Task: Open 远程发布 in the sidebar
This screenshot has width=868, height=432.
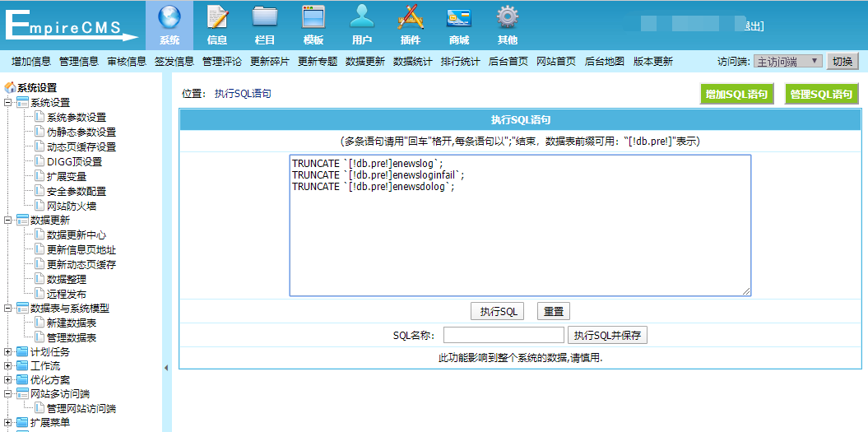Action: tap(67, 294)
